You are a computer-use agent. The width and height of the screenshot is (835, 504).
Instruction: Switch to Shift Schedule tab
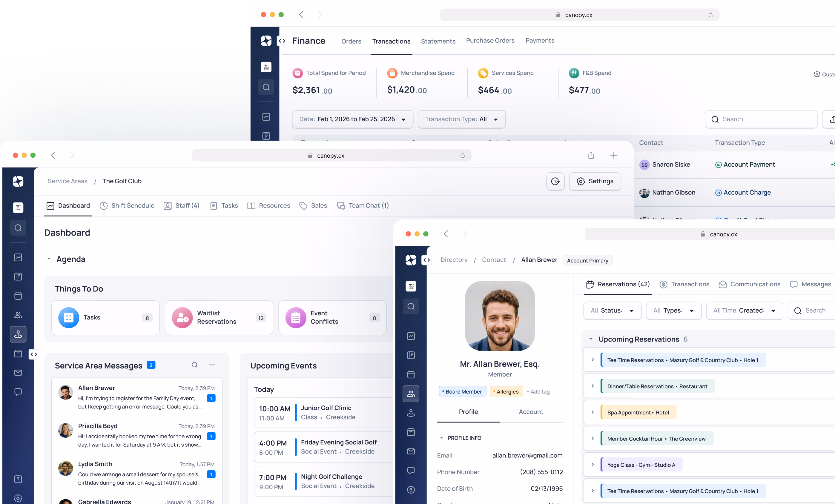127,206
